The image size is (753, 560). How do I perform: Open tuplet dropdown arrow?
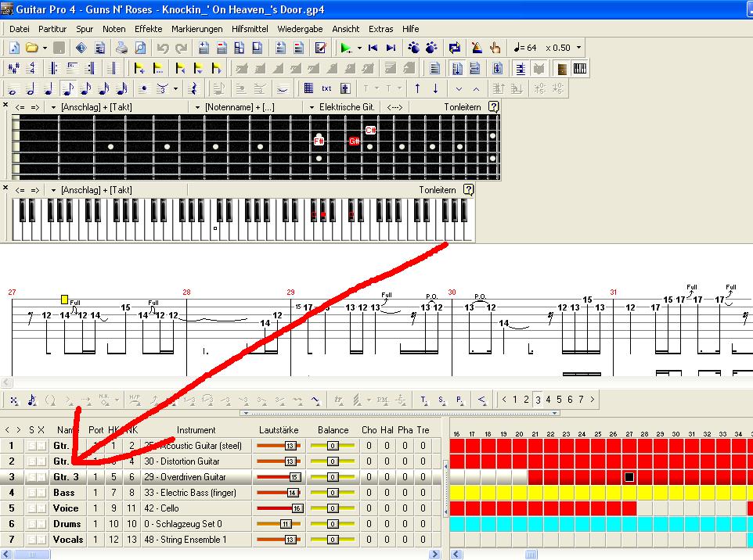tap(176, 89)
